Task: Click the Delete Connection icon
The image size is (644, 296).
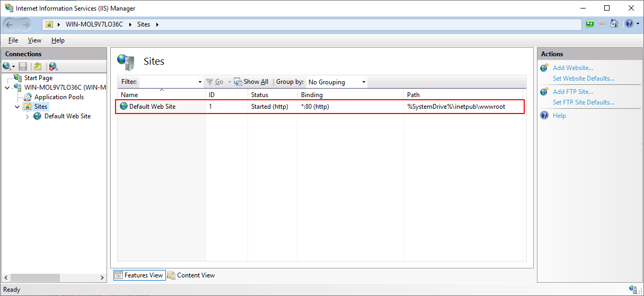Action: pos(53,66)
